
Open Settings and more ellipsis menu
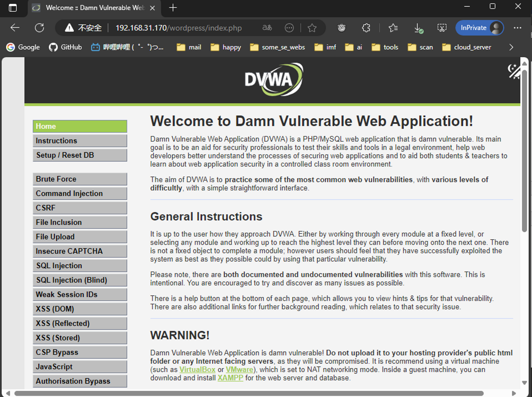coord(517,28)
